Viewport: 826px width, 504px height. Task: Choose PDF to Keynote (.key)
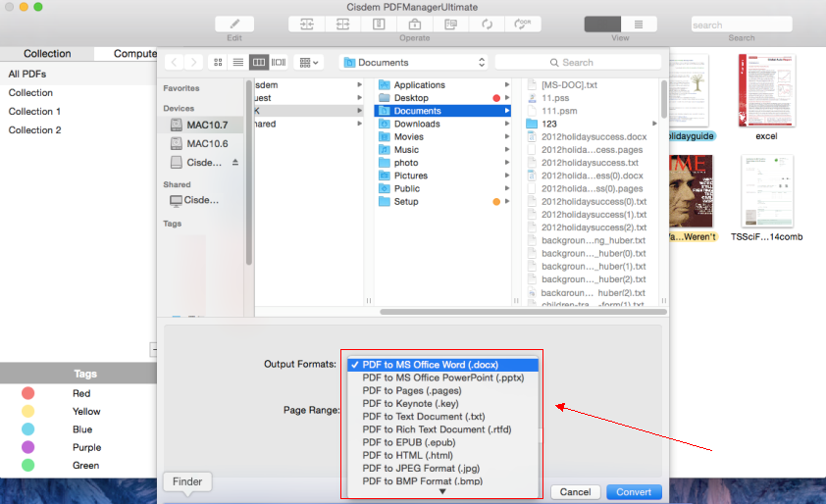443,403
